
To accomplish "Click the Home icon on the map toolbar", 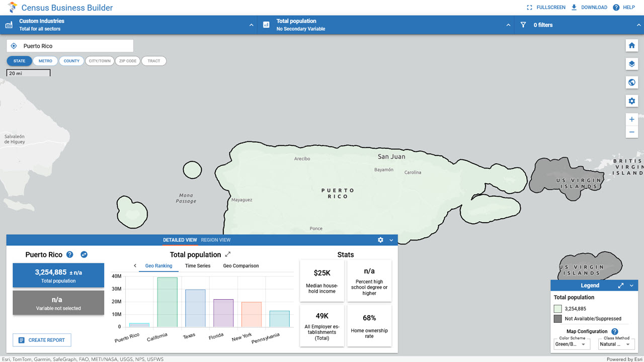I will click(632, 45).
